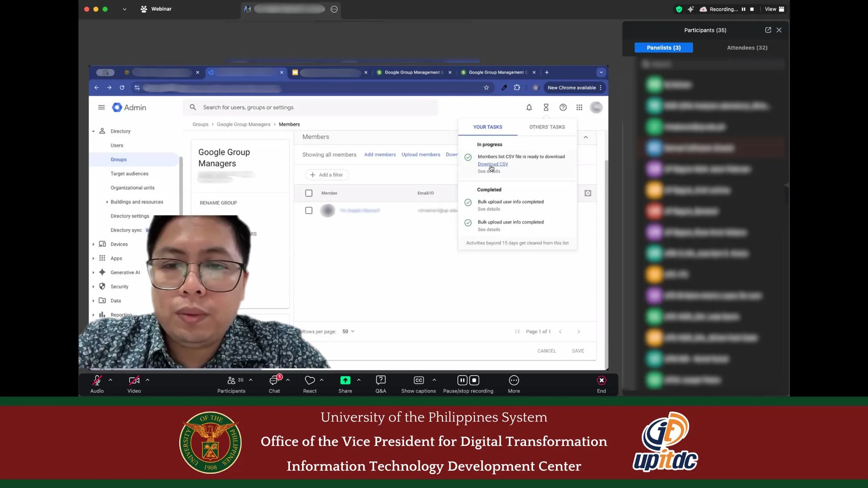This screenshot has height=488, width=868.
Task: Click the red End meeting button
Action: [x=602, y=384]
